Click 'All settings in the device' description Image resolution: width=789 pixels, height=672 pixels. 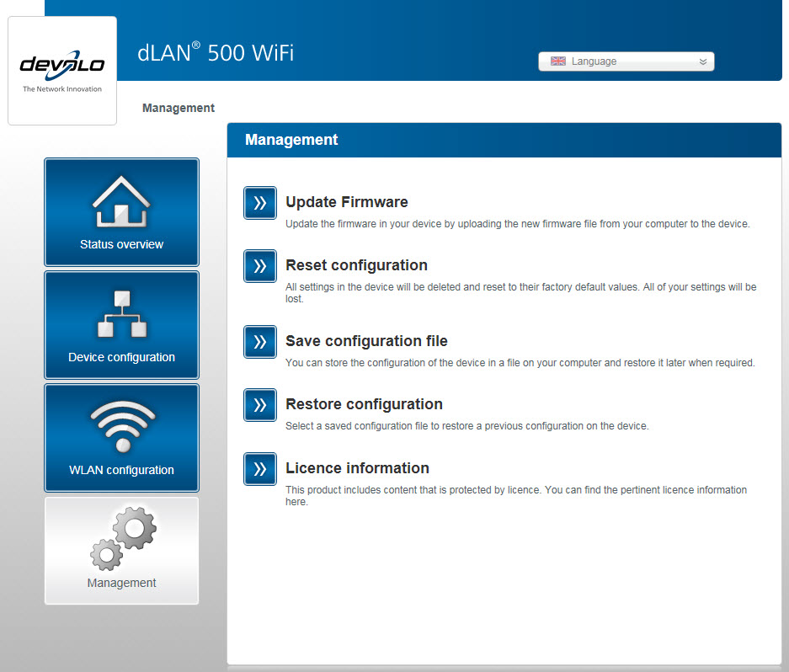pos(520,292)
